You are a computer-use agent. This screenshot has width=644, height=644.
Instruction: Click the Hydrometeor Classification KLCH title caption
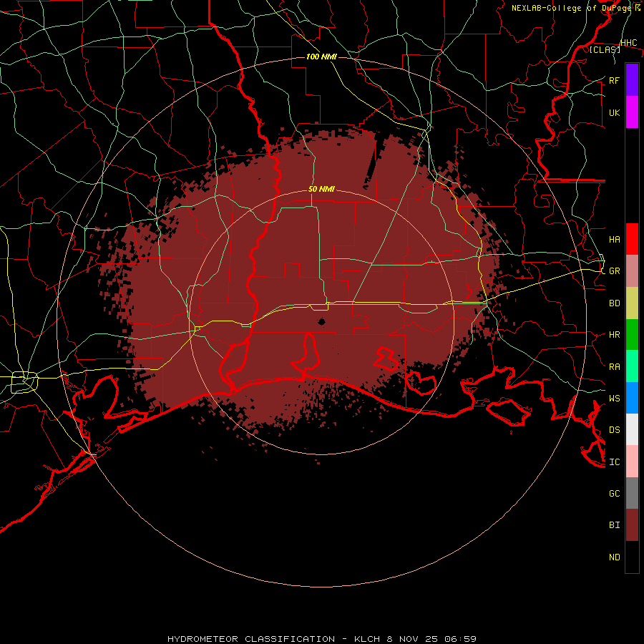[x=321, y=639]
